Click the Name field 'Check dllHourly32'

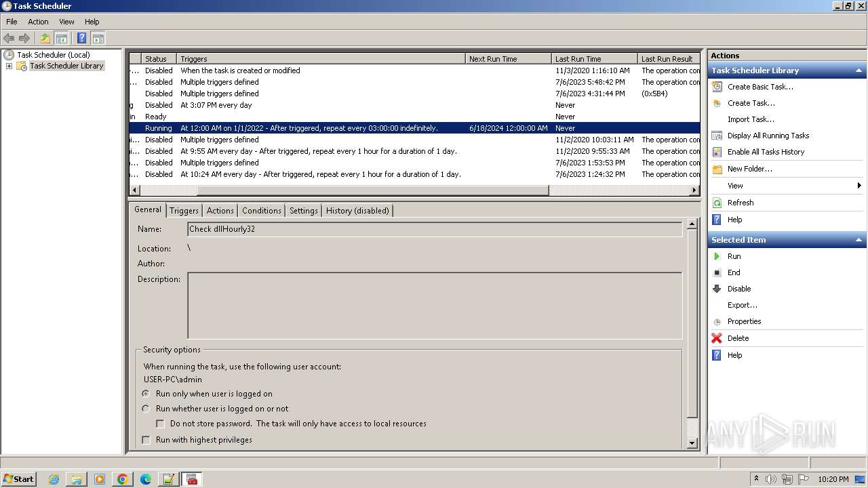435,229
